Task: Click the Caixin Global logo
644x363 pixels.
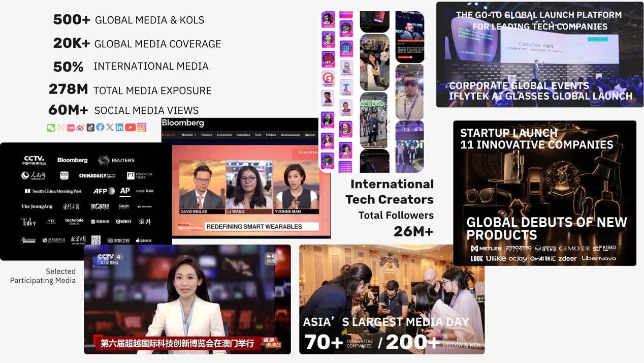Action: [x=124, y=206]
